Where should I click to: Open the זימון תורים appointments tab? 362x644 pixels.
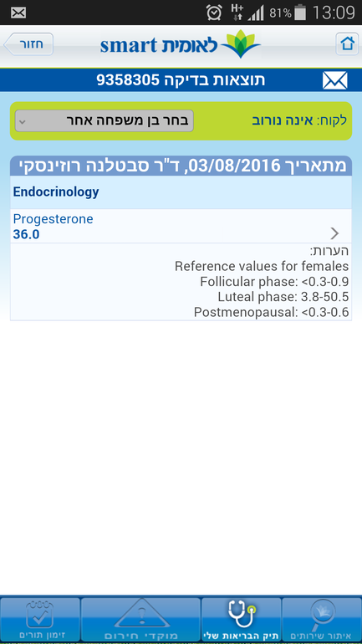(40, 620)
